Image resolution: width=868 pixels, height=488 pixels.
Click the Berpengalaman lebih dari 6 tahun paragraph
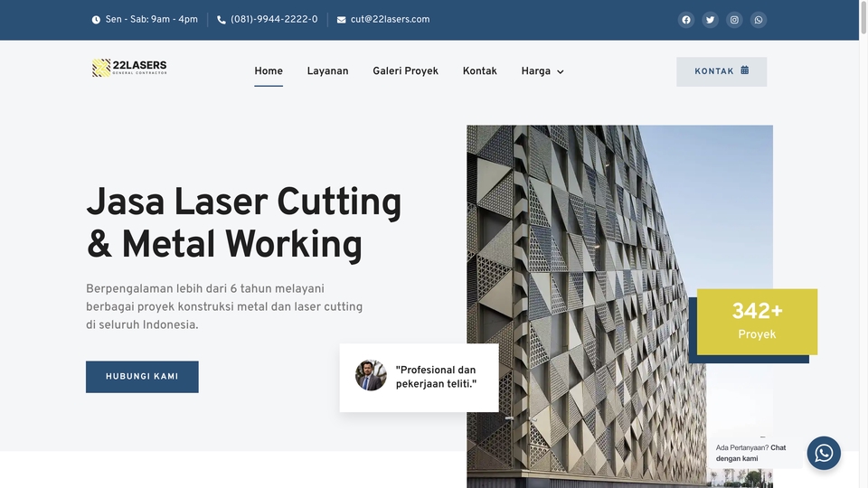pos(224,307)
